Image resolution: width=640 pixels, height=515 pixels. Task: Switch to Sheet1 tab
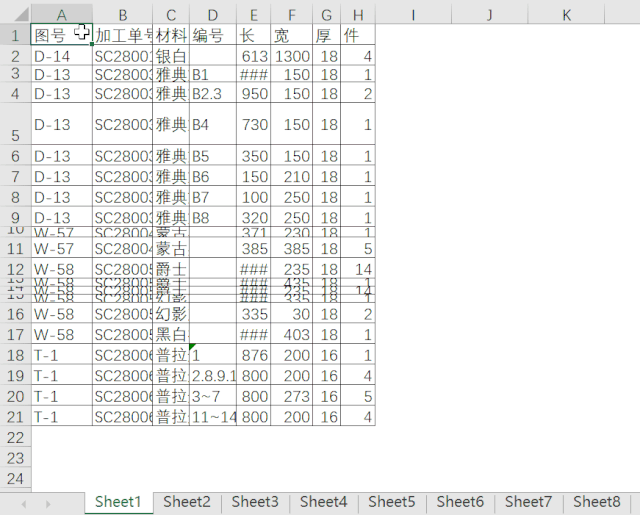point(118,502)
